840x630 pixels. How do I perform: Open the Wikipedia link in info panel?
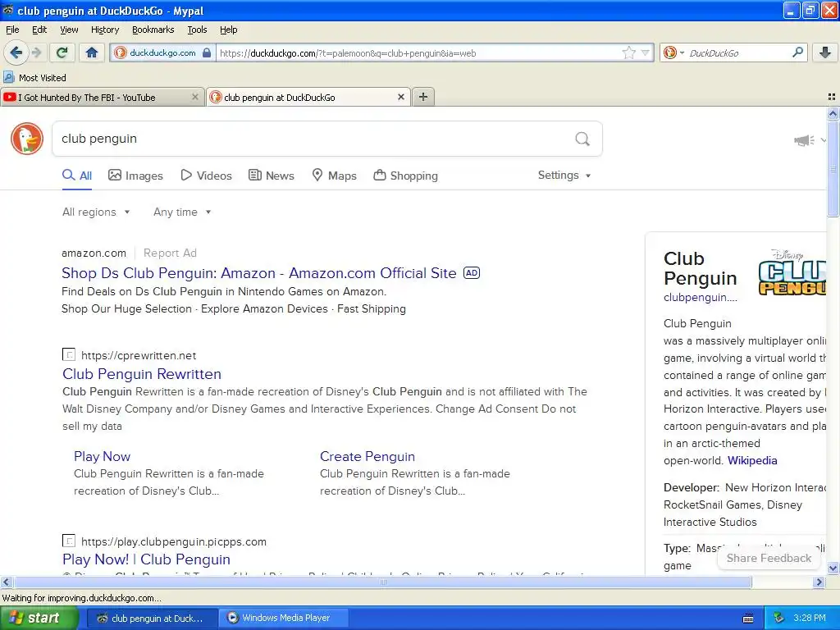[x=751, y=461]
